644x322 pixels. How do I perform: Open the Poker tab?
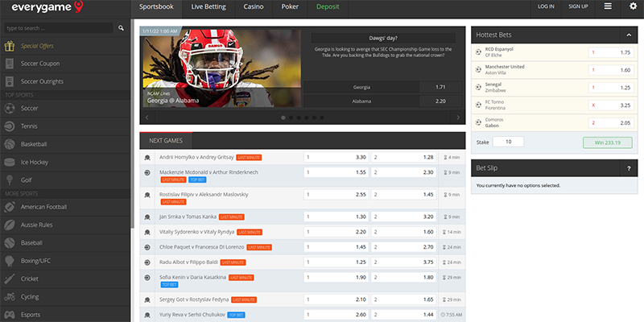[x=290, y=7]
